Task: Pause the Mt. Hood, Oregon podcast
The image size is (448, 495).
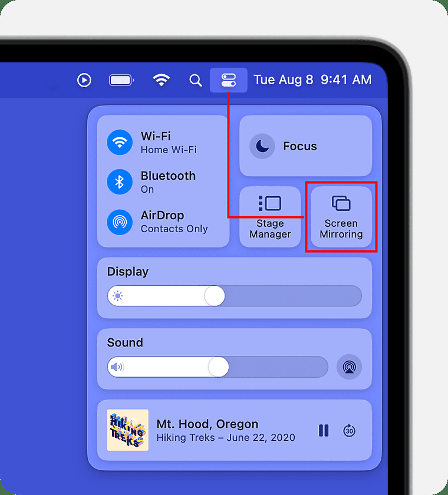Action: (x=324, y=430)
